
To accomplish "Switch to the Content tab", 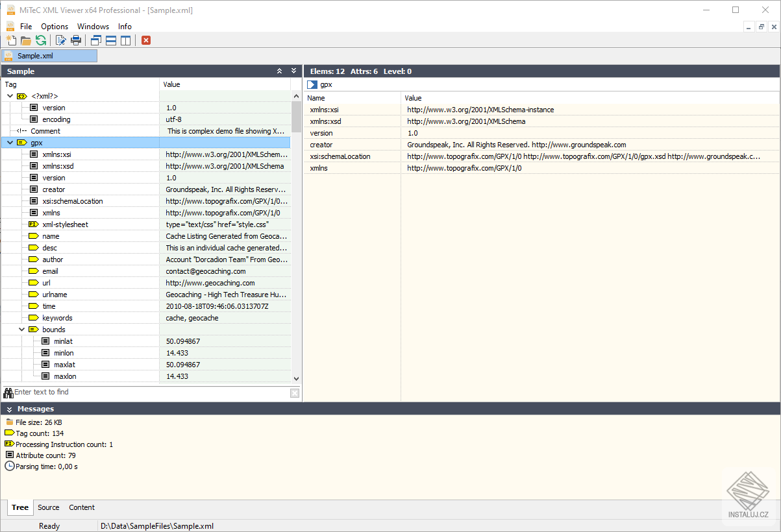I will tap(82, 507).
